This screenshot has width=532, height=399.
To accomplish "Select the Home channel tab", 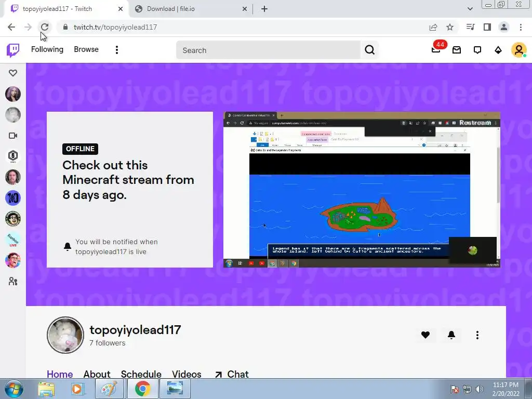I will coord(60,374).
